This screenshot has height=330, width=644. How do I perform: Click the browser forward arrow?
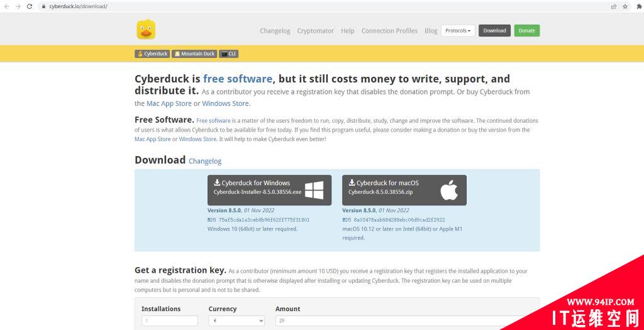coord(18,6)
